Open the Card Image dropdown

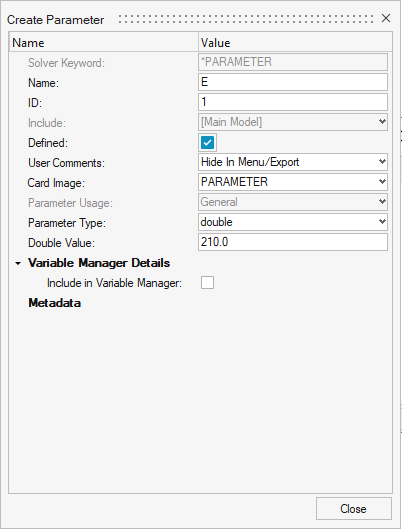click(293, 182)
